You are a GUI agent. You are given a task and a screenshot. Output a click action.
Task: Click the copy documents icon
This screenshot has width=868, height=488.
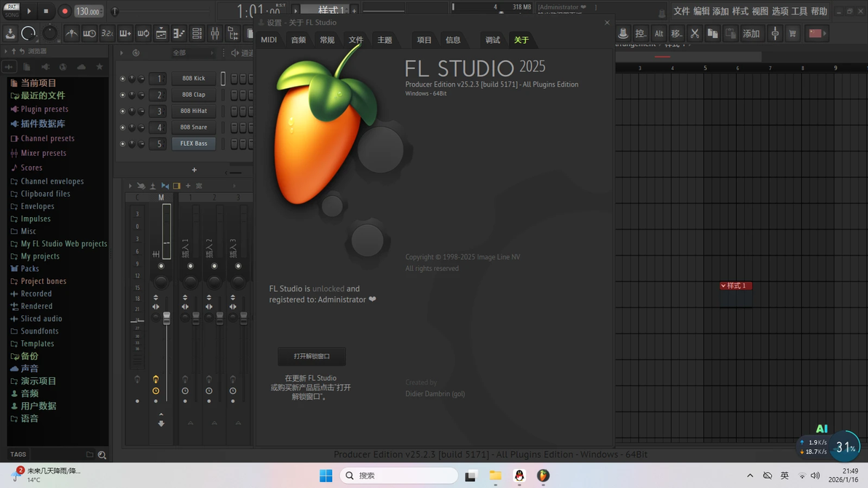[712, 34]
